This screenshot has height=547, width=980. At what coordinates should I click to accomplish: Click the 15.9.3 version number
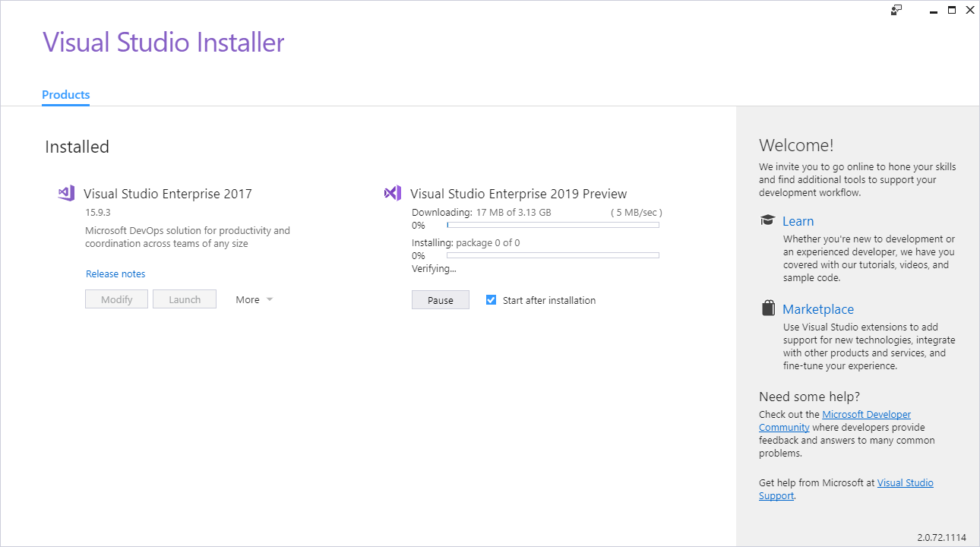[98, 213]
